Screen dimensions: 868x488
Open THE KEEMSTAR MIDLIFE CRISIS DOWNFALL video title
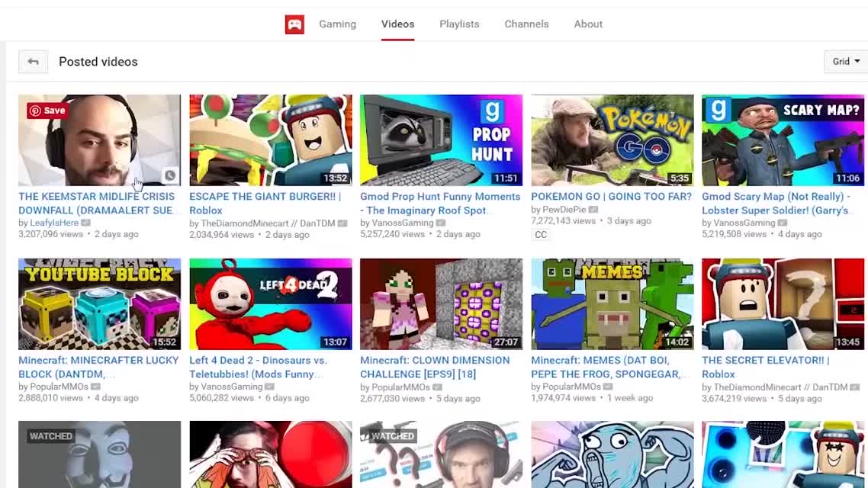pos(97,203)
